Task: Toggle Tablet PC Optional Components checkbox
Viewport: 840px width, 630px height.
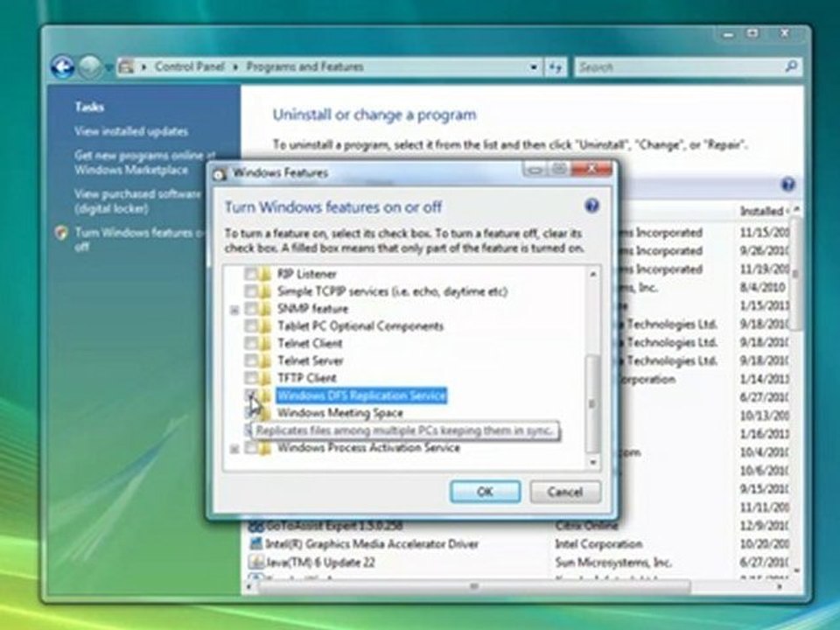Action: tap(250, 326)
